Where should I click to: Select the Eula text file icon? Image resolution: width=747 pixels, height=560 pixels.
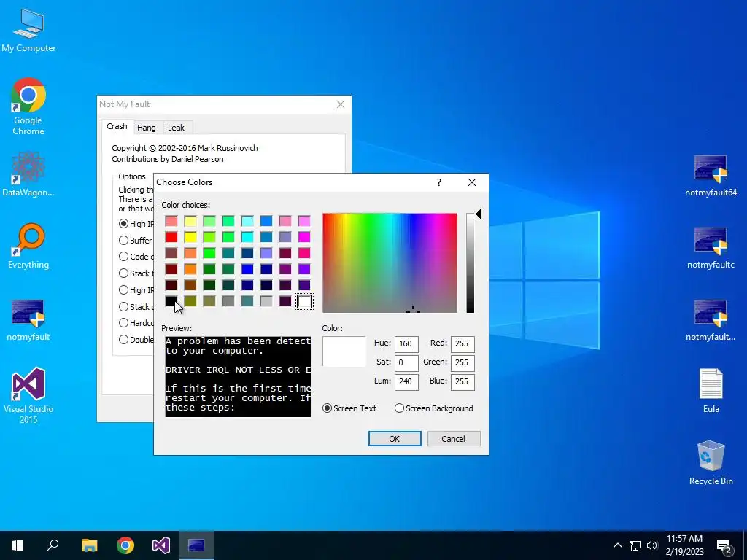pos(711,391)
